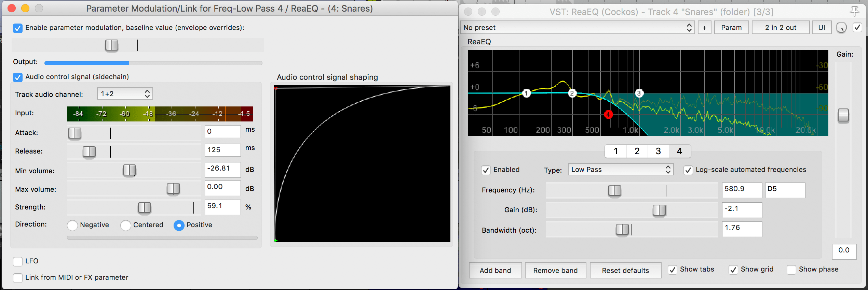Enable Link from MIDI or FX parameter
Viewport: 868px width, 290px height.
tap(18, 278)
